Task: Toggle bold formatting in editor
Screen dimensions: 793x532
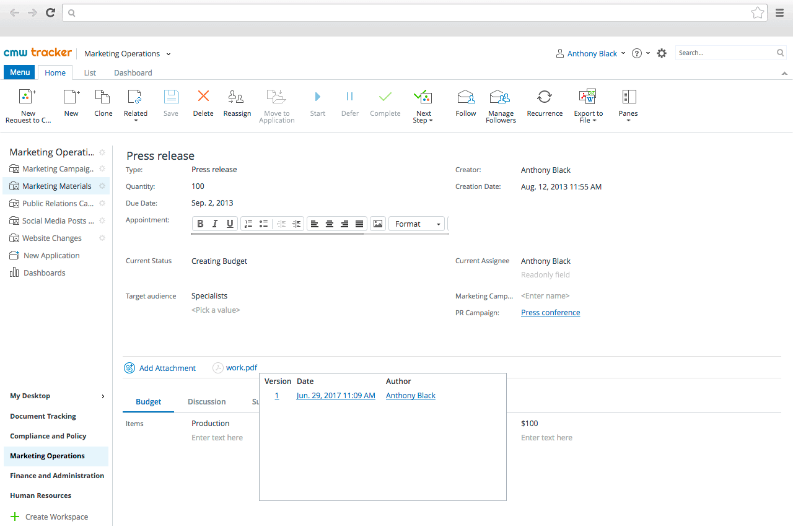Action: (x=200, y=224)
